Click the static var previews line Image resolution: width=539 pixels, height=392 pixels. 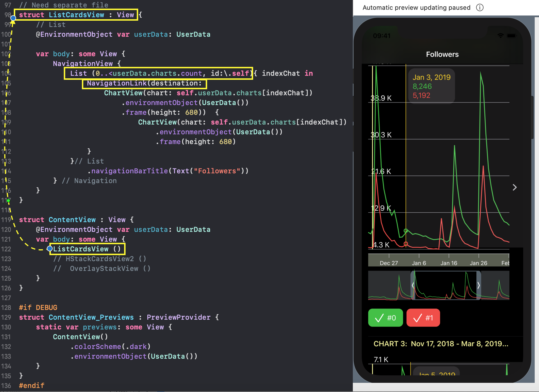coord(104,327)
